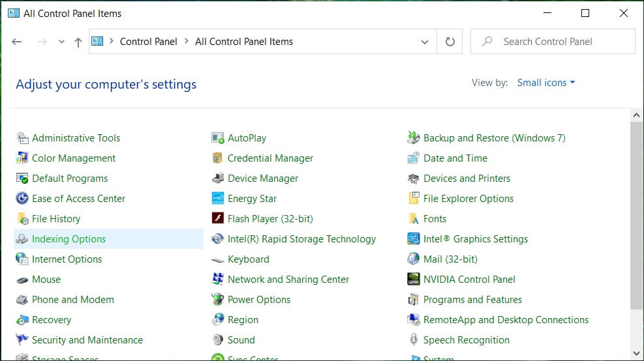This screenshot has height=361, width=644.
Task: Open Speech Recognition
Action: click(466, 339)
